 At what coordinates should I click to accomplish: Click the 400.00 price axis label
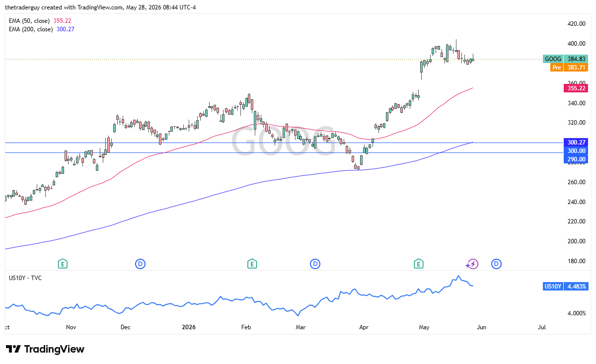click(x=577, y=44)
